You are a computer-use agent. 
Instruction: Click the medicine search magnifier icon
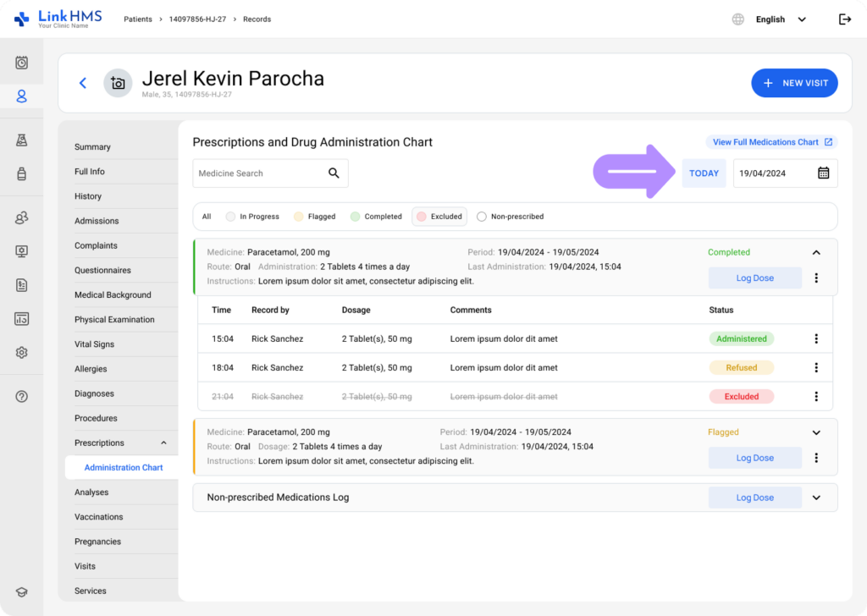click(x=334, y=173)
